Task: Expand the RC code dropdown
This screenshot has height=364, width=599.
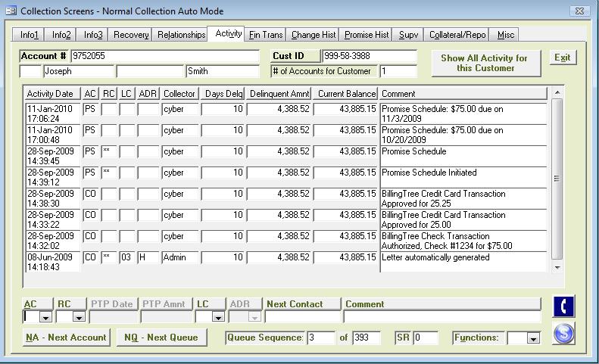Action: coord(79,318)
